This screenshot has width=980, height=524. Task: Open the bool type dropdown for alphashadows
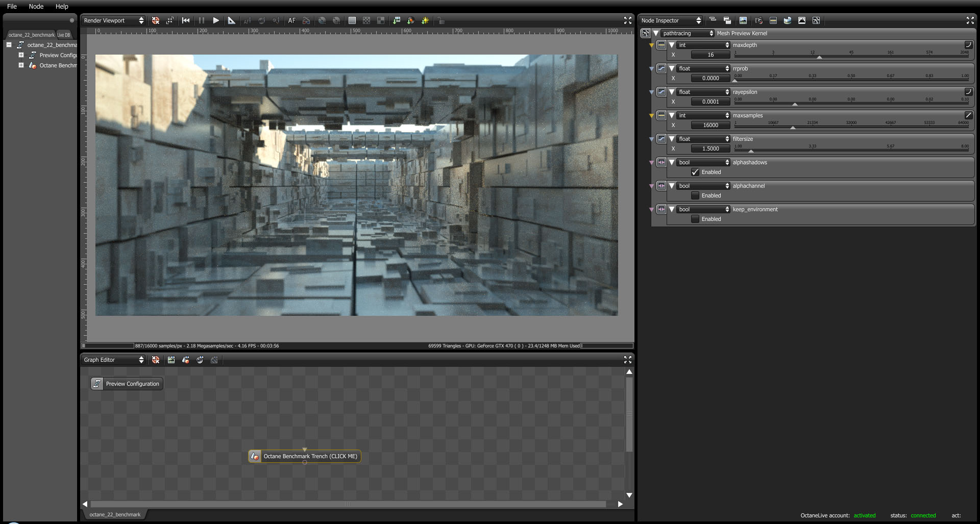pos(704,162)
